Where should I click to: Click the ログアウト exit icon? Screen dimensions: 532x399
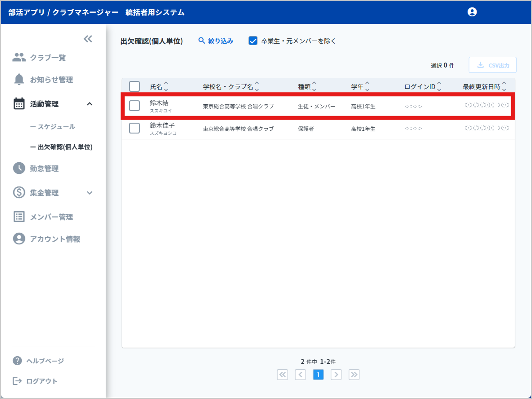(17, 381)
